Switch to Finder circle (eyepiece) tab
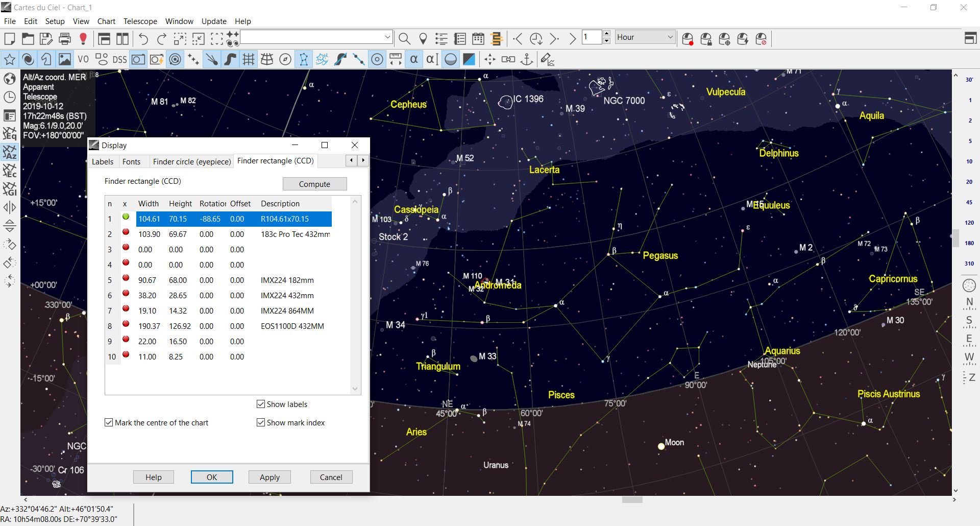This screenshot has height=526, width=980. pyautogui.click(x=192, y=161)
